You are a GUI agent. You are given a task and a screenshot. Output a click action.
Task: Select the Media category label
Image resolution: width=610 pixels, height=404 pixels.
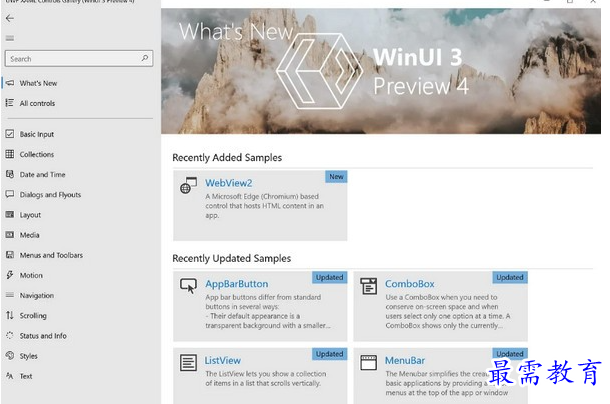[x=30, y=235]
